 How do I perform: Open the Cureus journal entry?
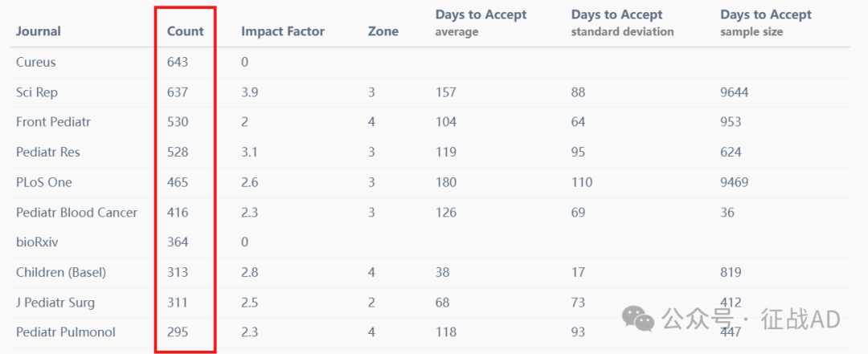(x=36, y=62)
